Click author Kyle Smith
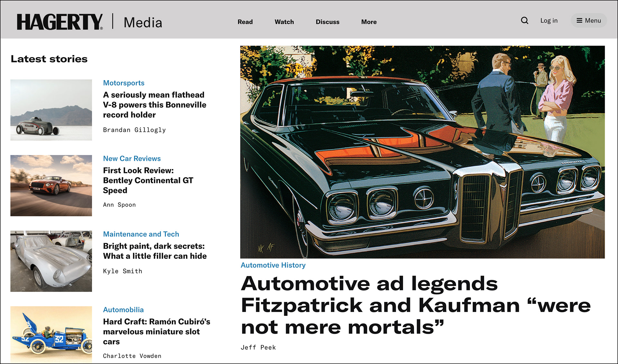The width and height of the screenshot is (618, 364). (123, 271)
